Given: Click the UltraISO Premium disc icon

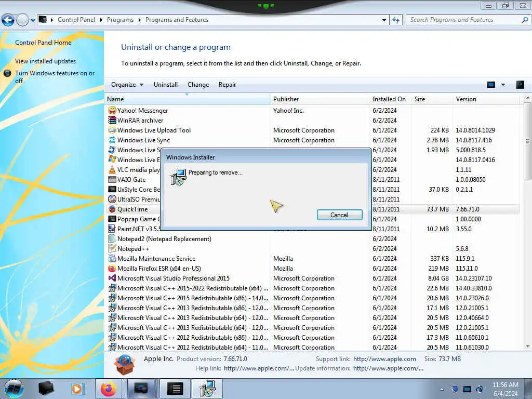Looking at the screenshot, I should pyautogui.click(x=112, y=199).
